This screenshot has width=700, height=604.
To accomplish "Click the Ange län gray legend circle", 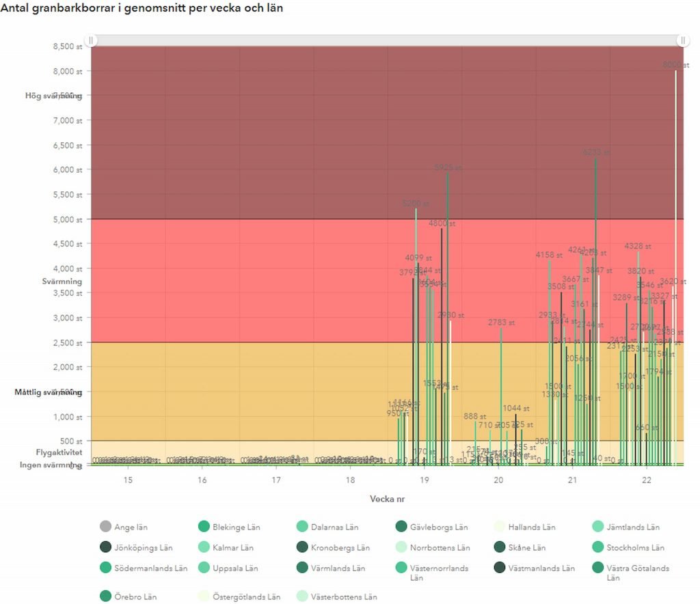I will point(105,527).
